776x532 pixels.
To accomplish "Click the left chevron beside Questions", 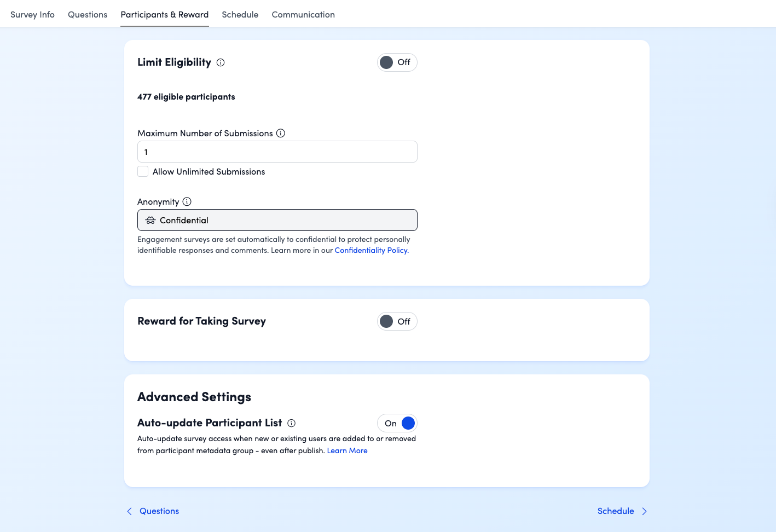I will (x=130, y=511).
